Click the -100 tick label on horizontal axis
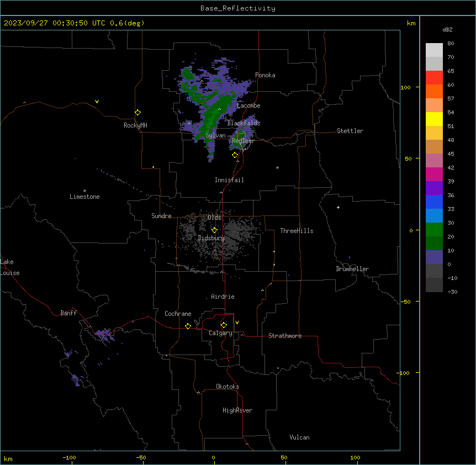 tap(69, 457)
